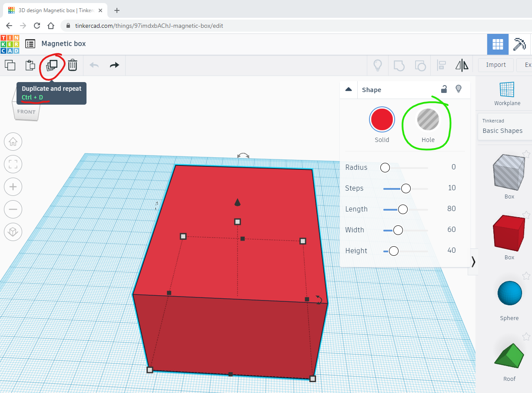
Task: Click the browser Home button
Action: tap(51, 26)
